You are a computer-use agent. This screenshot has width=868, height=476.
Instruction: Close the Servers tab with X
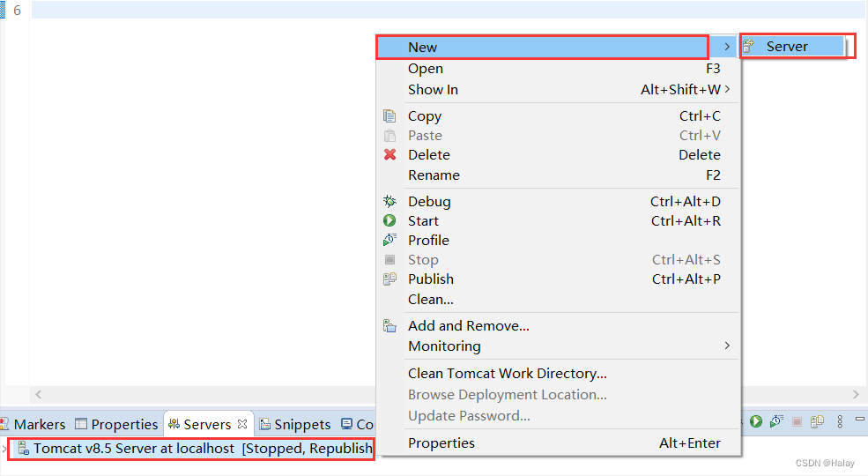tap(242, 424)
